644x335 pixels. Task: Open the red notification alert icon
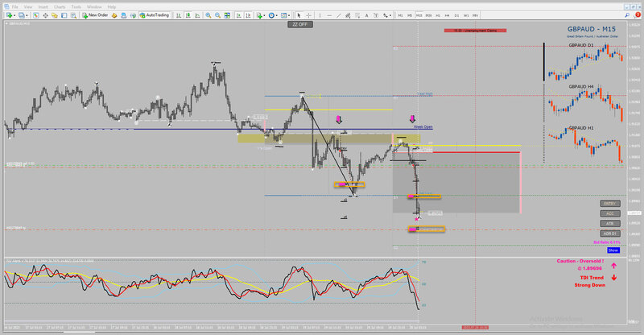[638, 14]
